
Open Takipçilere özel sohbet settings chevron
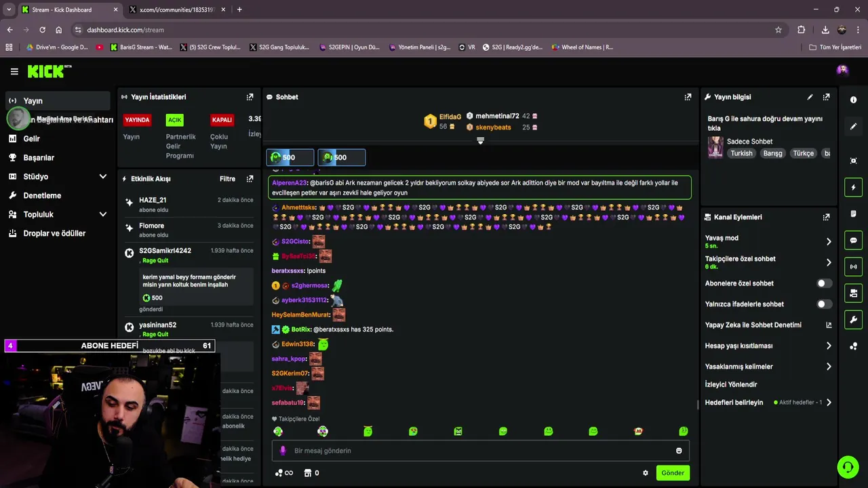pos(829,262)
